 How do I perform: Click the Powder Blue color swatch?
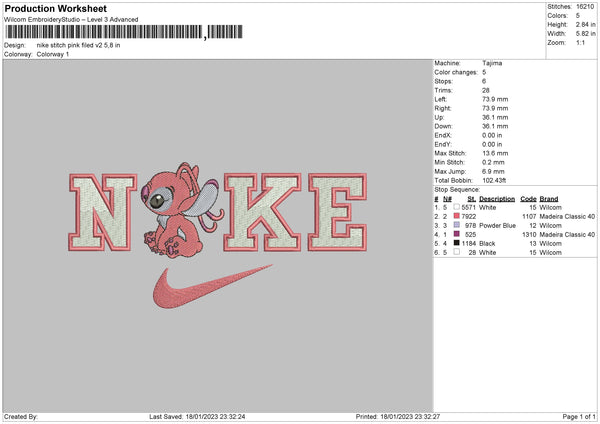pyautogui.click(x=456, y=225)
